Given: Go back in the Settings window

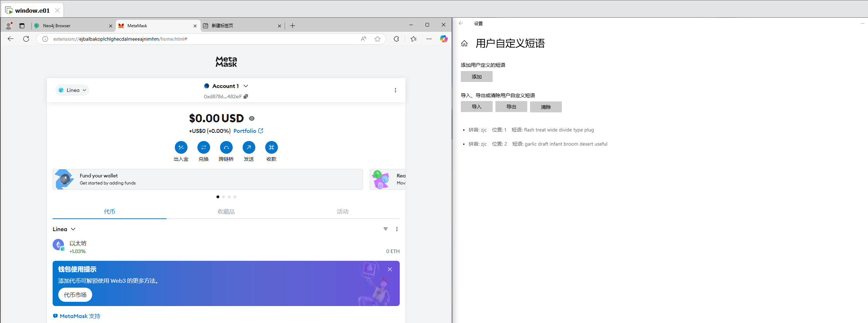Looking at the screenshot, I should (x=461, y=23).
